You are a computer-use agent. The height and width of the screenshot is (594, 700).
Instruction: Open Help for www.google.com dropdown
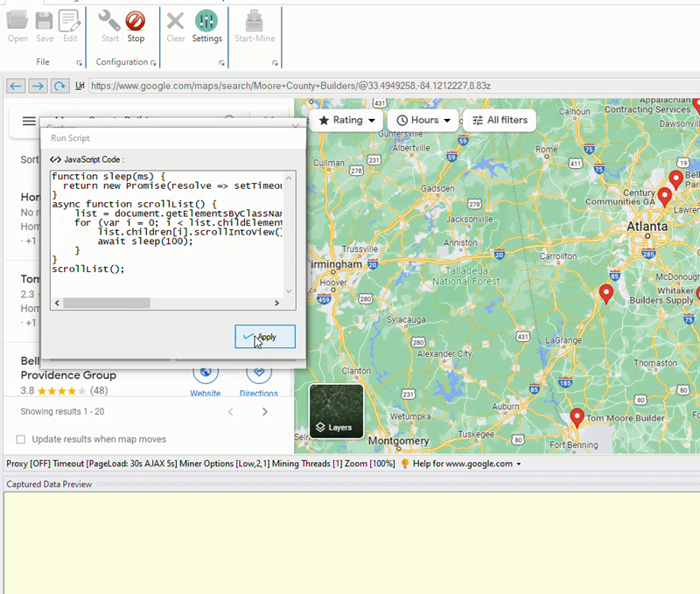click(x=460, y=464)
